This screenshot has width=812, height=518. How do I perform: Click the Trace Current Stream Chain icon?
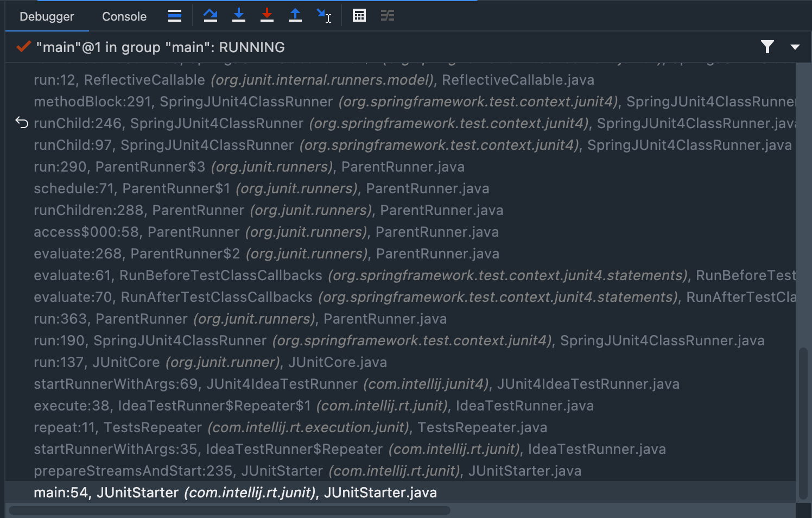coord(388,16)
